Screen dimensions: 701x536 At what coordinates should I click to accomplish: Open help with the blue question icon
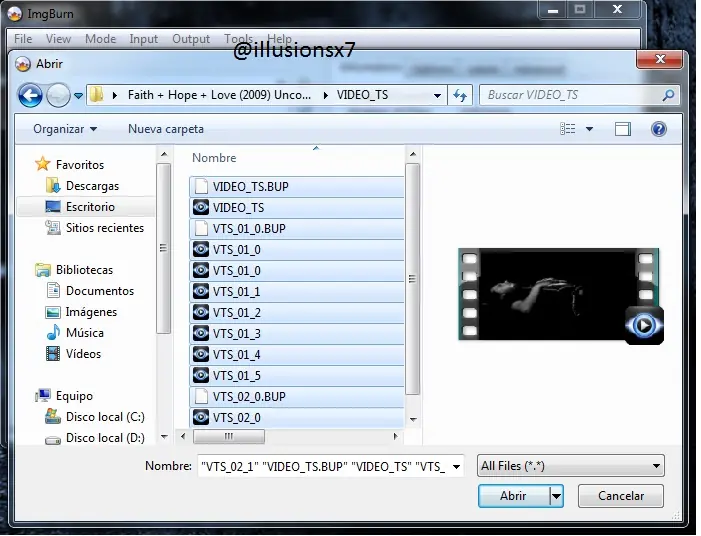tap(659, 129)
